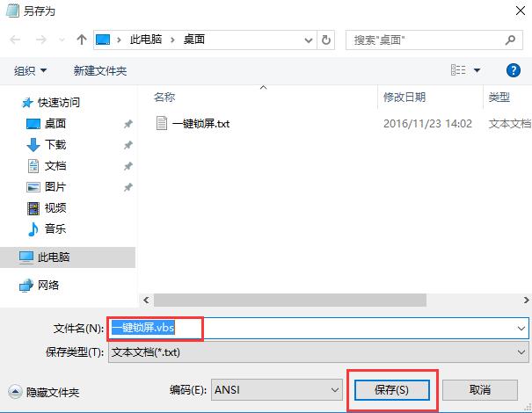Click the Notepad icon in title bar
532x413 pixels.
coord(12,11)
